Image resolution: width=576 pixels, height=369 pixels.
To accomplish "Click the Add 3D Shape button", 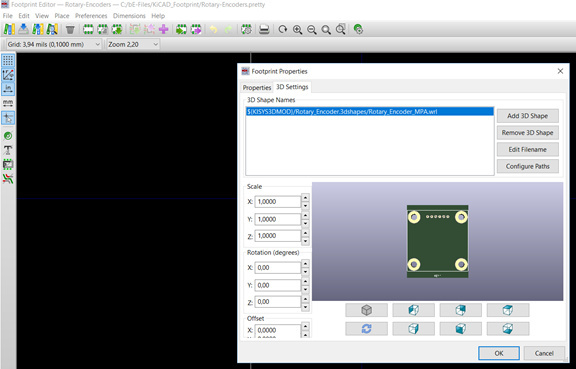I will coord(528,116).
